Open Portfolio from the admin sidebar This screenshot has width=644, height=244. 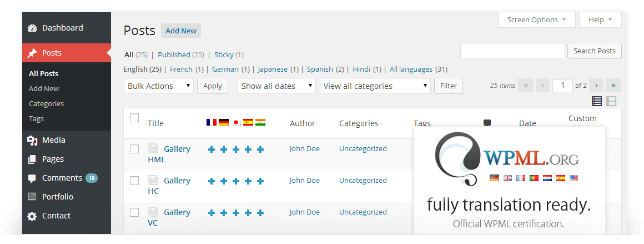pos(57,197)
